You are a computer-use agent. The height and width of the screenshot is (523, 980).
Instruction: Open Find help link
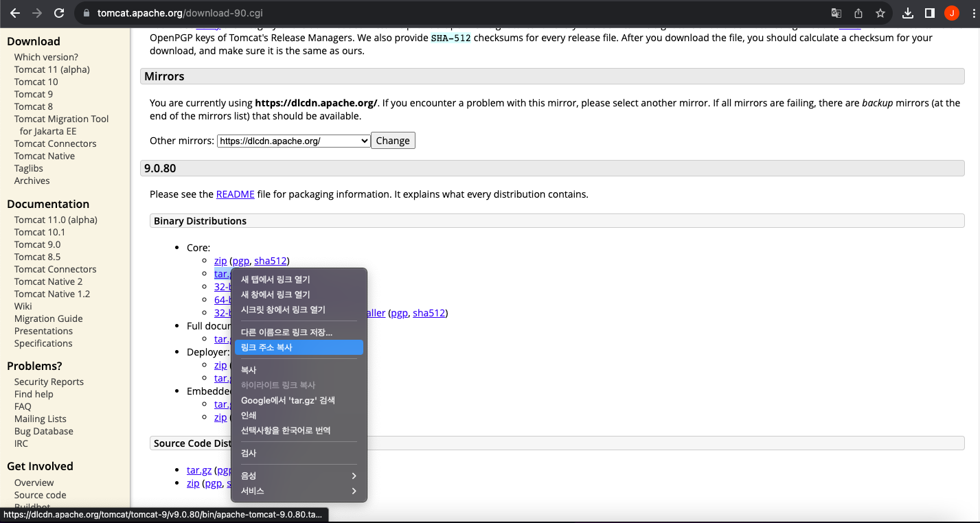pos(34,394)
